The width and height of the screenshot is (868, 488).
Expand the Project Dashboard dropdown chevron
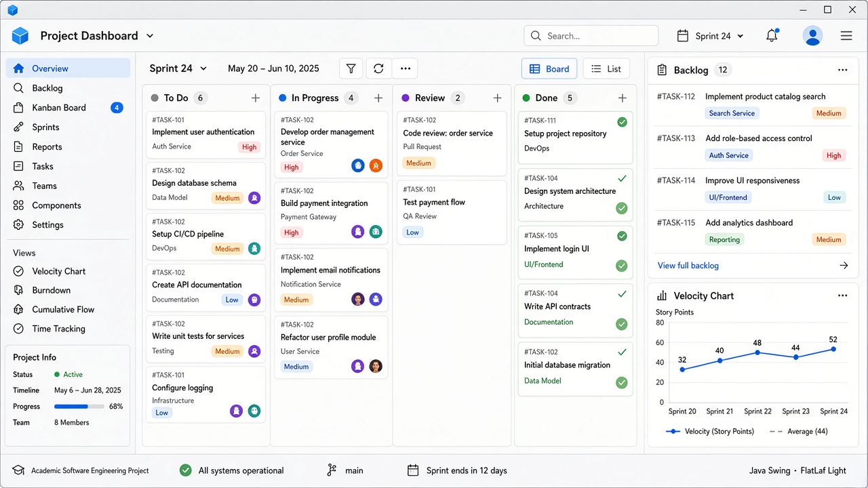click(150, 36)
